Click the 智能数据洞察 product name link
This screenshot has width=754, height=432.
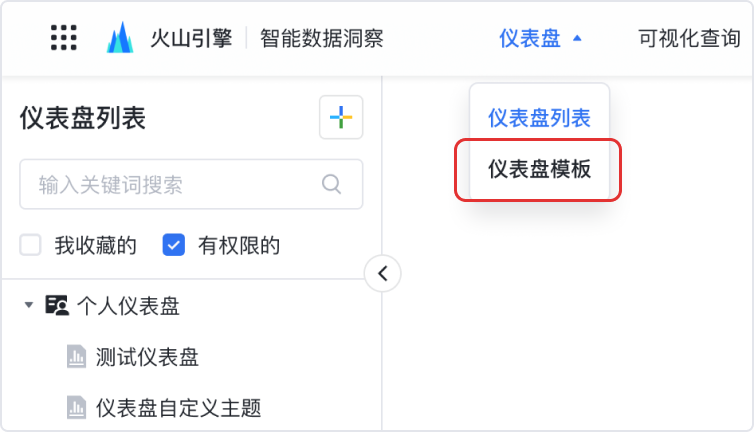point(321,39)
